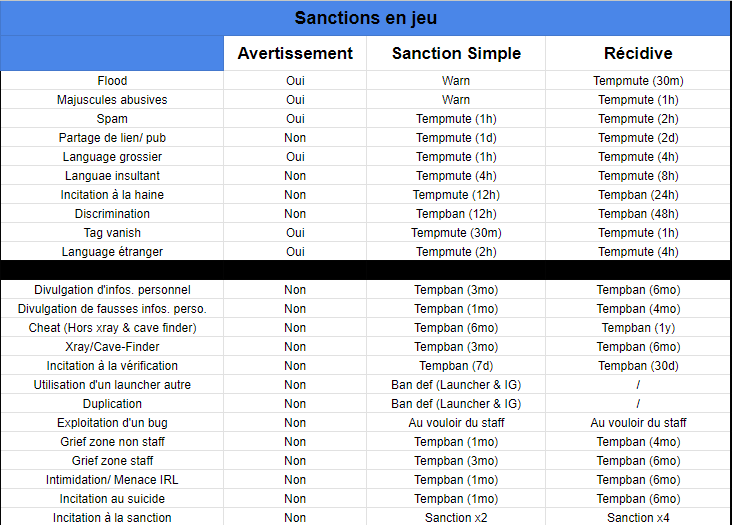Select the 'Divulgation d'infos. personnel' cell
Image resolution: width=732 pixels, height=525 pixels.
[x=112, y=290]
